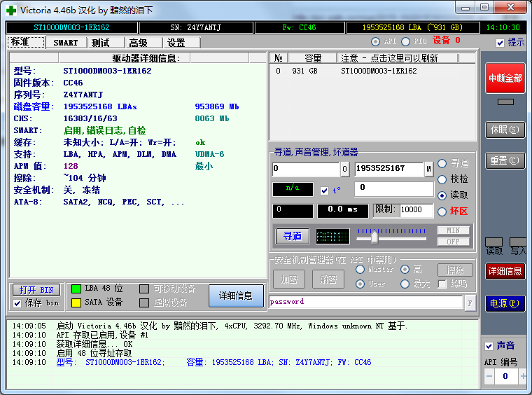The height and width of the screenshot is (395, 532).
Task: Open the 高级 (advanced) tab
Action: coord(138,43)
